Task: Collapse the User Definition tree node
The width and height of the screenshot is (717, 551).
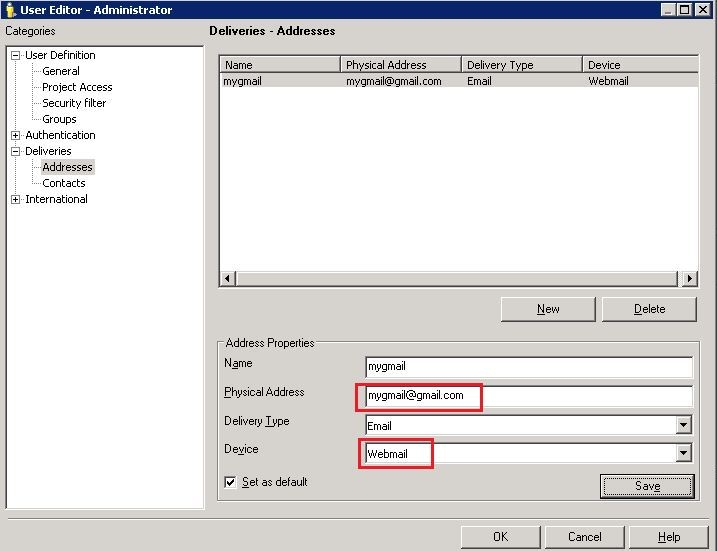Action: pyautogui.click(x=16, y=55)
